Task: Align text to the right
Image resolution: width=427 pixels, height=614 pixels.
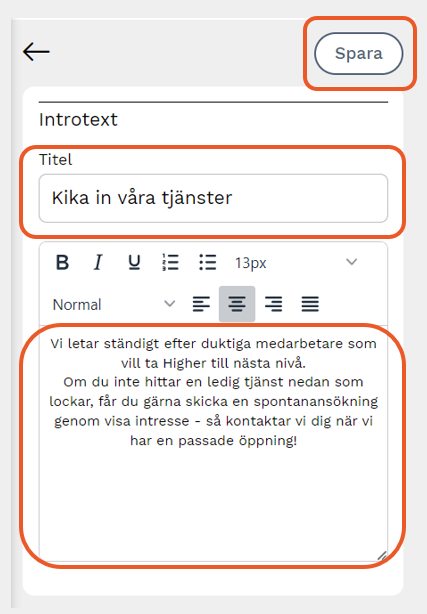Action: (x=273, y=304)
